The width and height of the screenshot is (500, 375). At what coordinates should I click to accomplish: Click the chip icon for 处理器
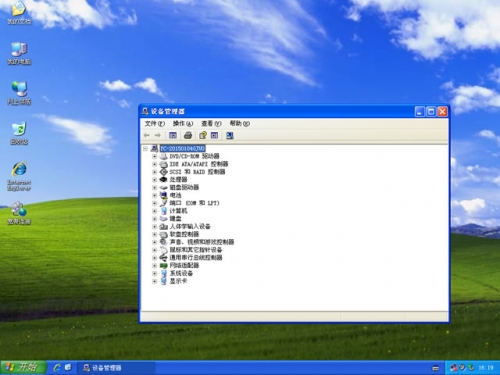(163, 179)
